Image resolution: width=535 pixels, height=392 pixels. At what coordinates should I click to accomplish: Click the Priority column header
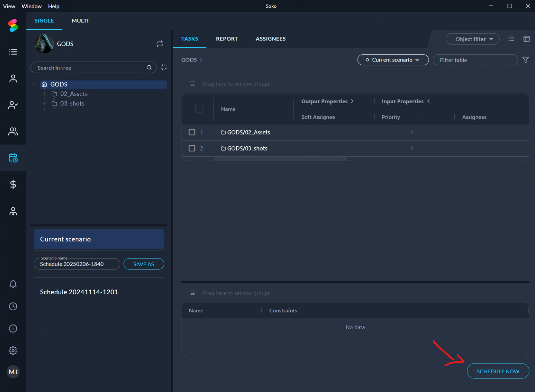391,117
